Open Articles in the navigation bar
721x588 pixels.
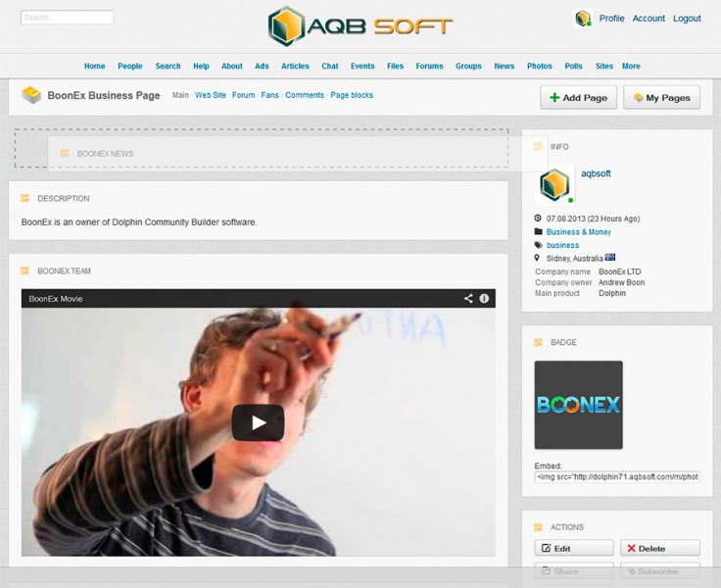point(295,66)
